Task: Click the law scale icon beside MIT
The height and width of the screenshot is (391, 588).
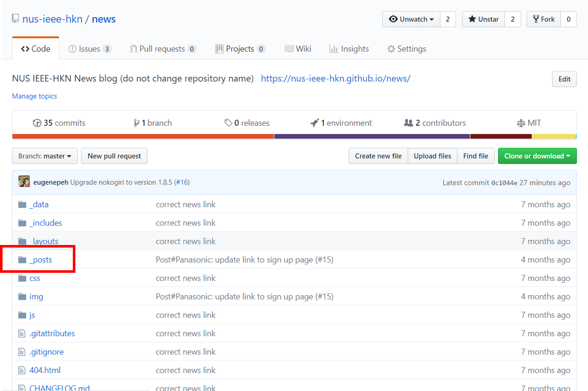Action: pos(521,123)
